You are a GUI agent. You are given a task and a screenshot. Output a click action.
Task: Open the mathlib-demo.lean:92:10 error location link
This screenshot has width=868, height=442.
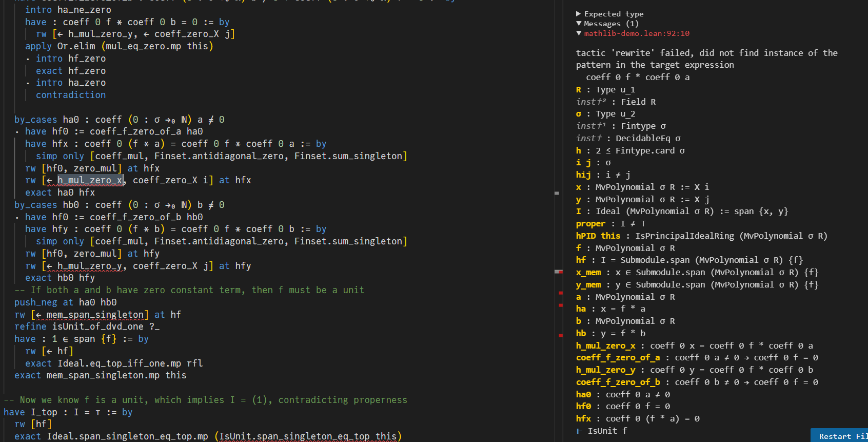pos(637,33)
